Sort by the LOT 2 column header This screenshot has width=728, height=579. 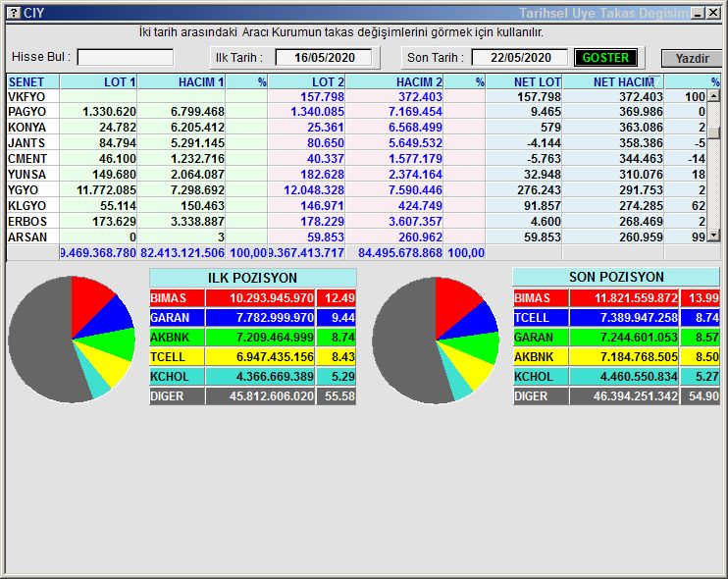(306, 81)
